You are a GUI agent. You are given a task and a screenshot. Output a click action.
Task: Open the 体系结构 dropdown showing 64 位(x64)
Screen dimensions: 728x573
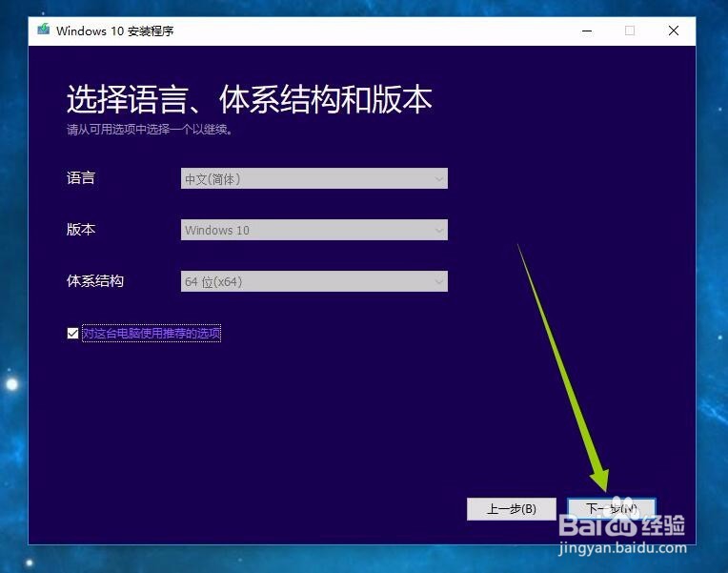click(x=314, y=281)
